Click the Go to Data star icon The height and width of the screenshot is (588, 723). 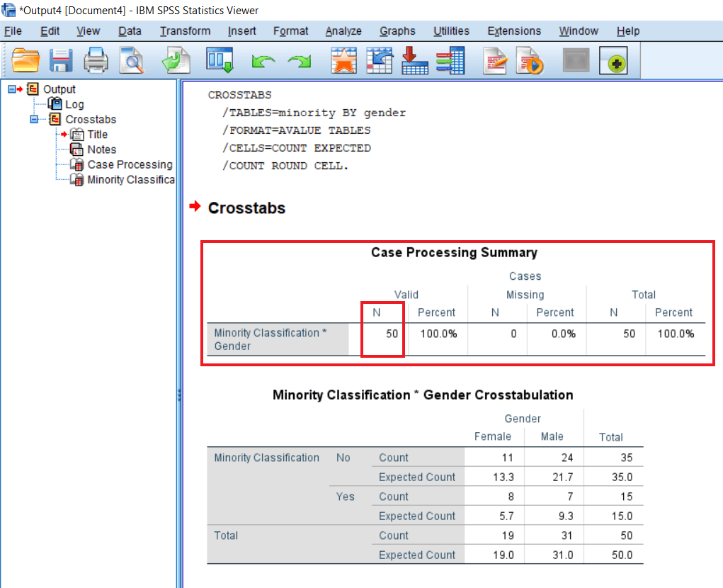[344, 61]
